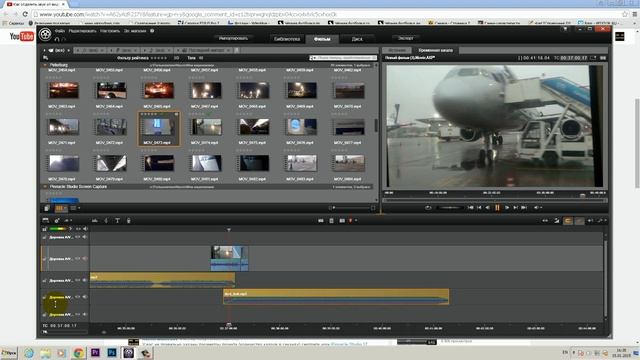Image resolution: width=640 pixels, height=360 pixels.
Task: Open the audio mixer tool in timeline toolbar
Action: click(95, 220)
